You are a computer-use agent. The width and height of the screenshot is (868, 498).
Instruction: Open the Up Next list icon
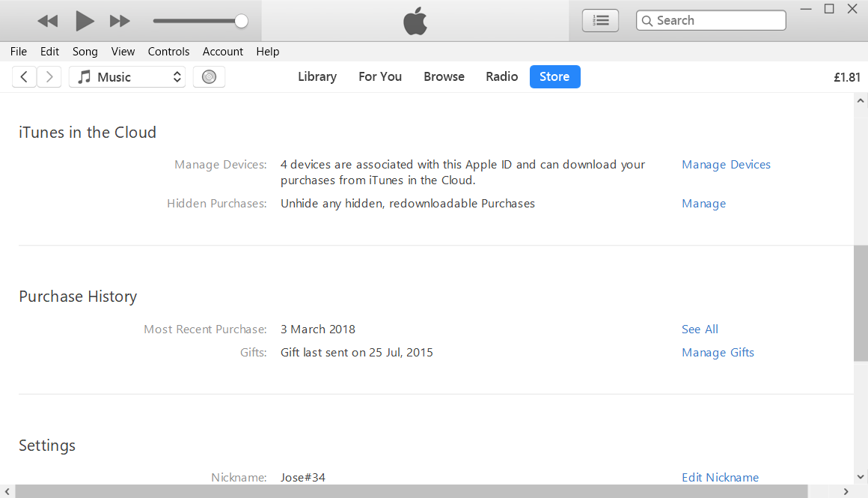pyautogui.click(x=601, y=20)
